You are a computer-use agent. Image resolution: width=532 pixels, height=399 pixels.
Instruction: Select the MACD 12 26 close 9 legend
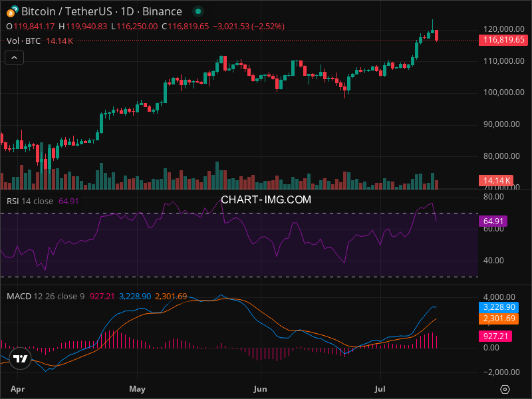pos(45,296)
